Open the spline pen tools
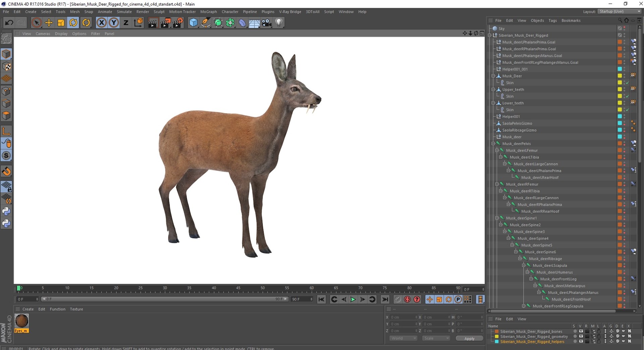This screenshot has height=350, width=644. pyautogui.click(x=206, y=23)
